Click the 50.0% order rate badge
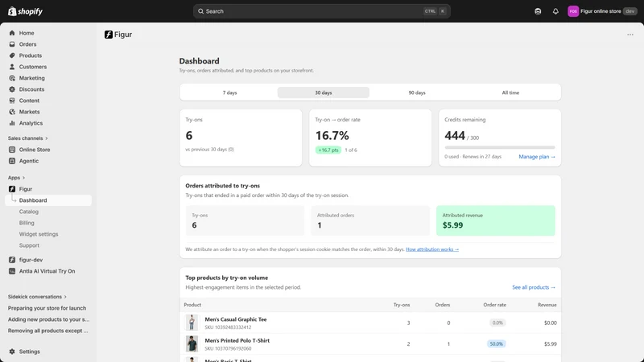This screenshot has width=644, height=362. (x=496, y=344)
